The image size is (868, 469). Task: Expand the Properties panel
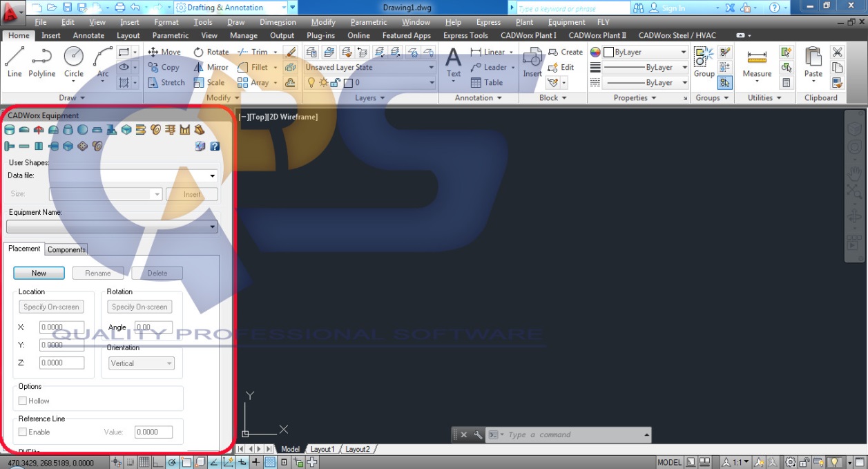[x=635, y=97]
